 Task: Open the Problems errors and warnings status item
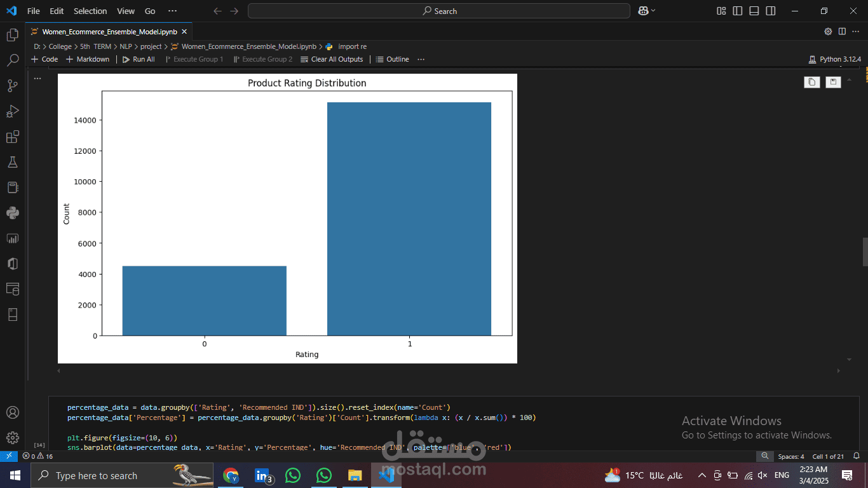[x=37, y=456]
